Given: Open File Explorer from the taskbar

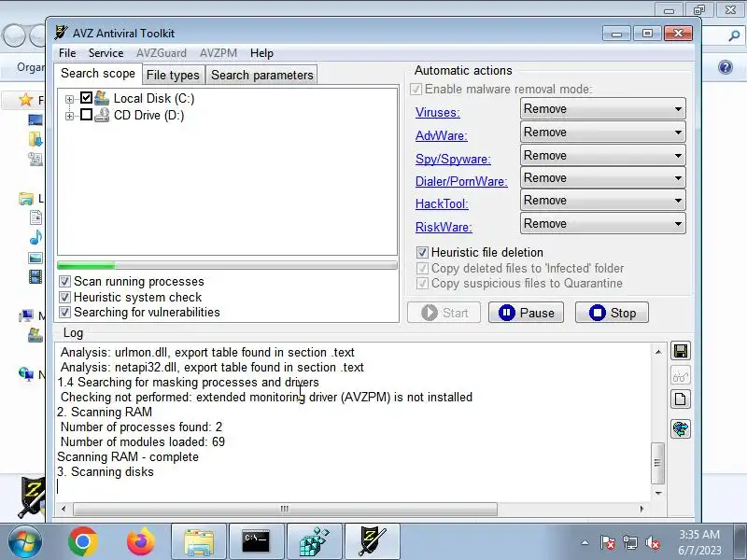Looking at the screenshot, I should pyautogui.click(x=199, y=542).
